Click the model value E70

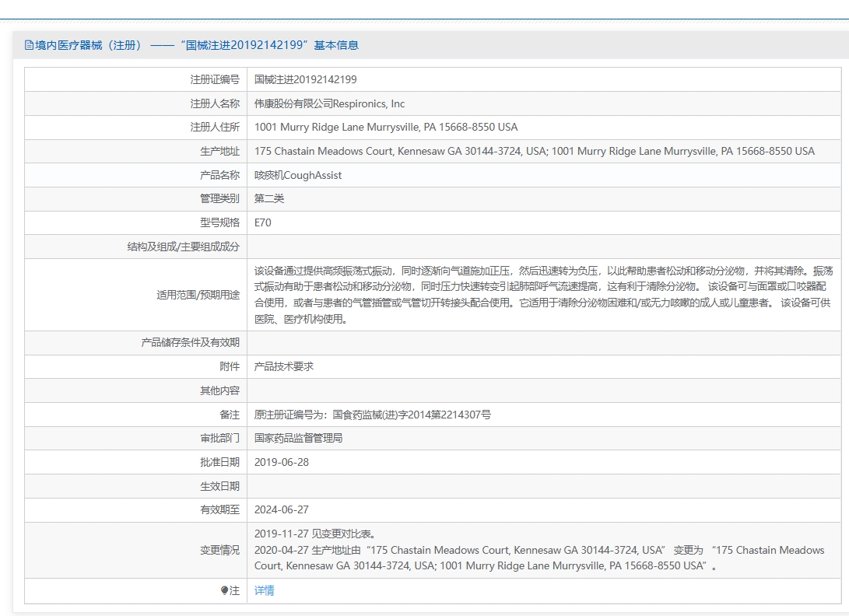pos(262,222)
